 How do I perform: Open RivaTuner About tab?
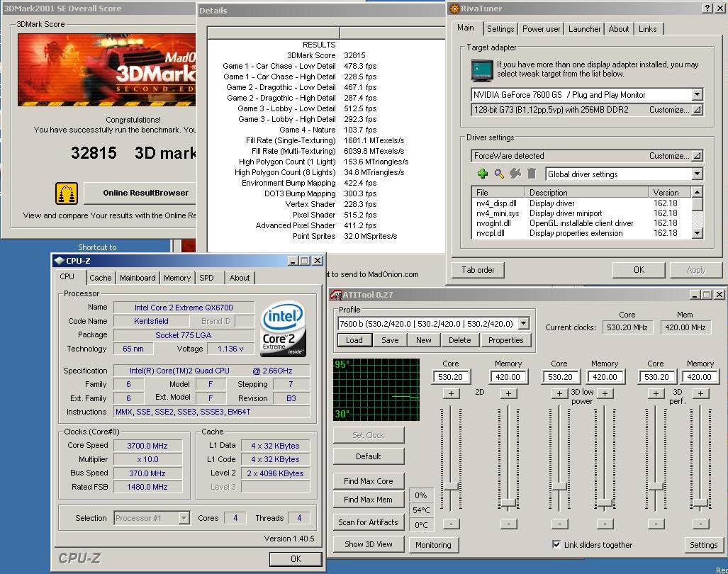point(618,29)
